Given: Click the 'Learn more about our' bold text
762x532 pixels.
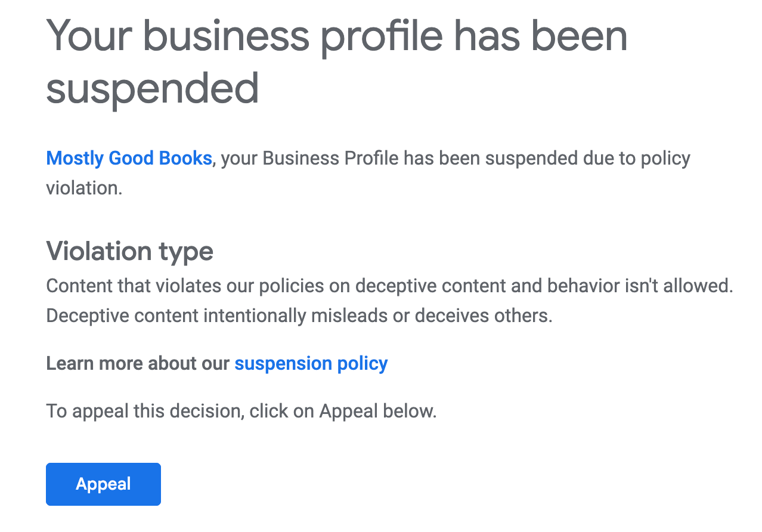Looking at the screenshot, I should pos(138,363).
